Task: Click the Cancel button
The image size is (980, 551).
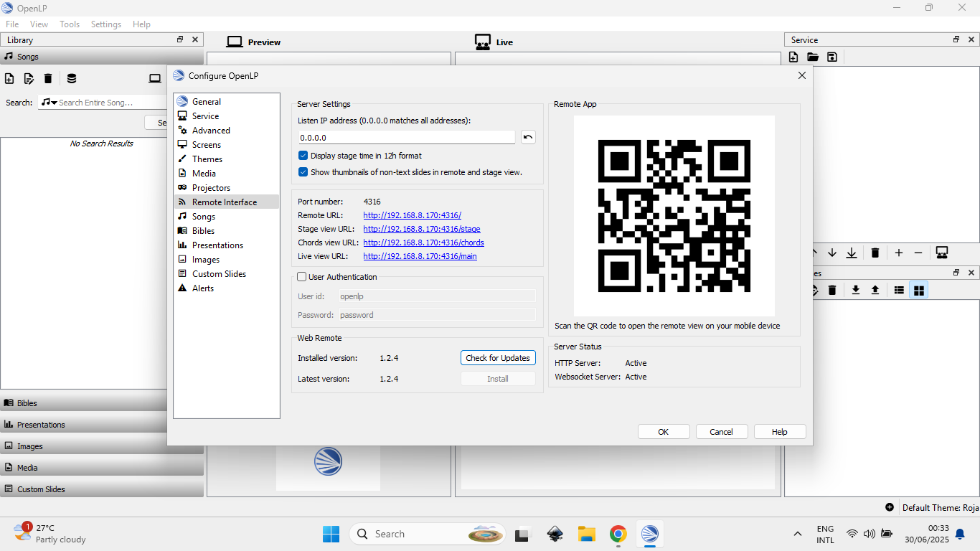Action: pos(722,432)
